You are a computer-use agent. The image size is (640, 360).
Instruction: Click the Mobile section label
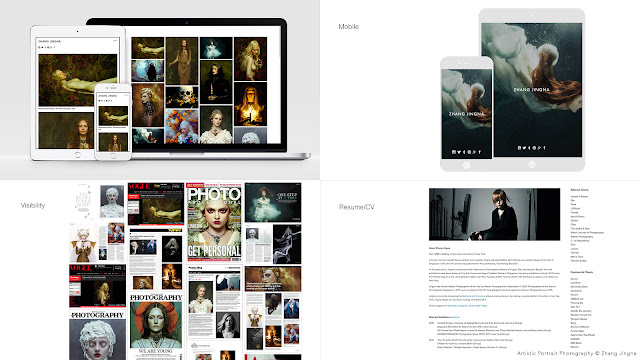tap(349, 27)
